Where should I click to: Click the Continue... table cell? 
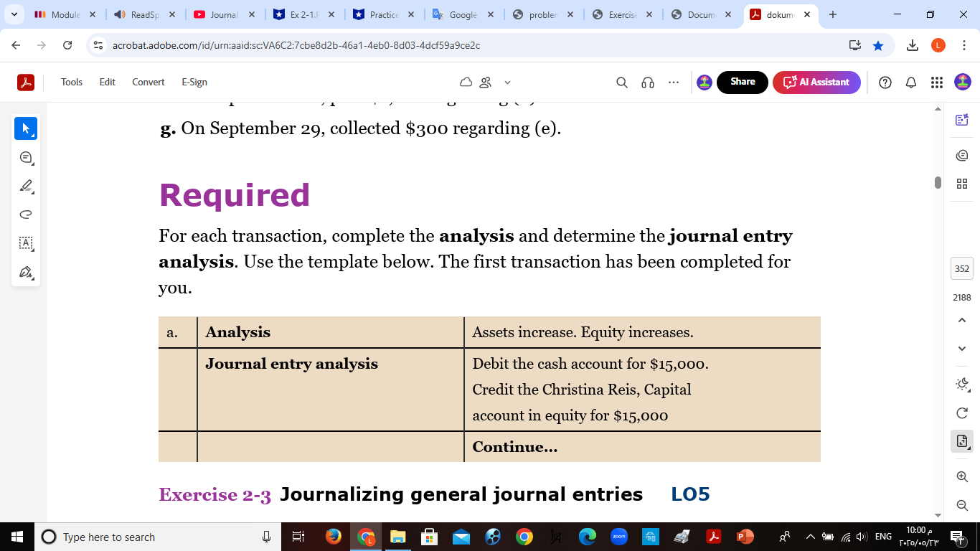coord(642,447)
